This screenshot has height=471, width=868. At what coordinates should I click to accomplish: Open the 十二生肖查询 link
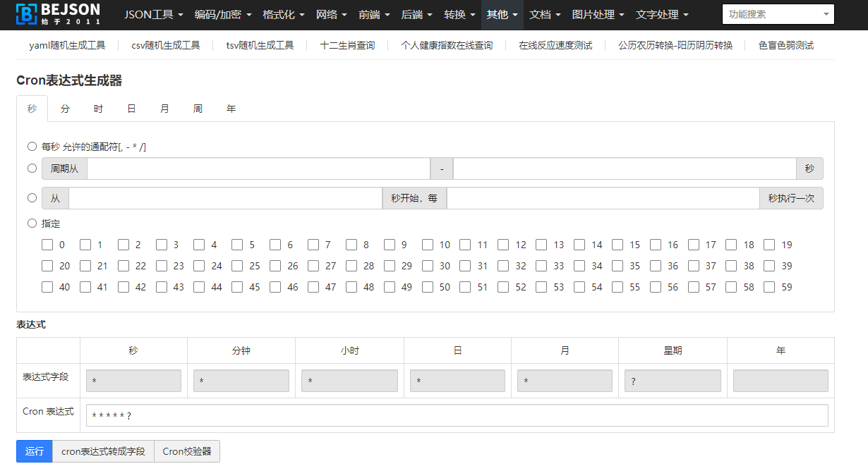[x=347, y=45]
